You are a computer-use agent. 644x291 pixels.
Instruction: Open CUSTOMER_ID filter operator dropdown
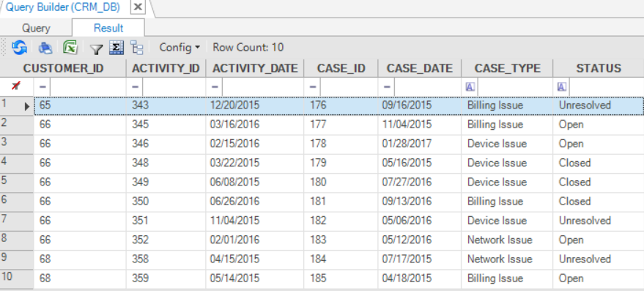pos(42,86)
